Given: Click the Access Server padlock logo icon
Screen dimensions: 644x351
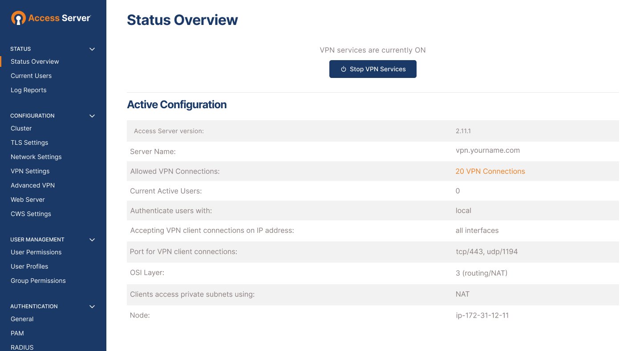Looking at the screenshot, I should pos(18,18).
